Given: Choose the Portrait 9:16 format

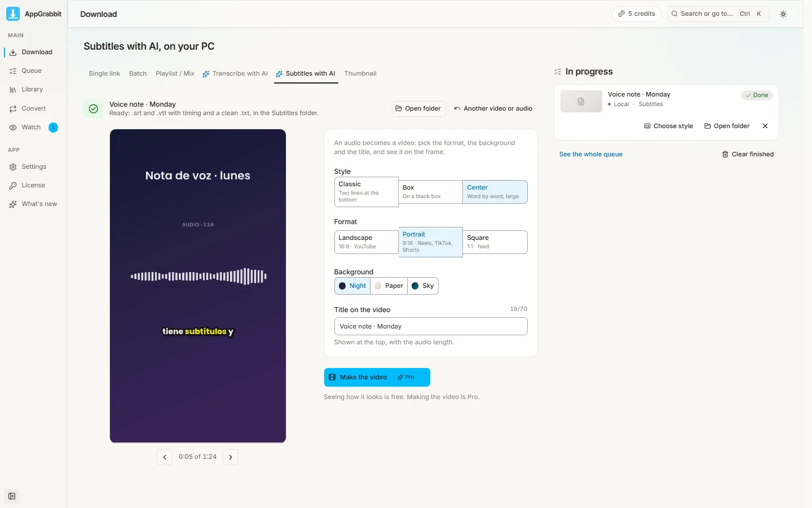Looking at the screenshot, I should 430,242.
